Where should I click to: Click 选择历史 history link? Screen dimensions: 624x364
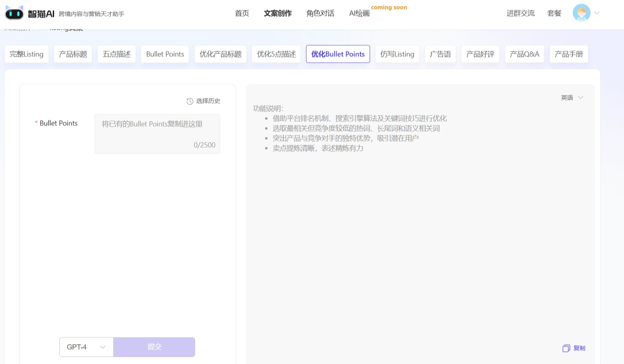tap(208, 101)
